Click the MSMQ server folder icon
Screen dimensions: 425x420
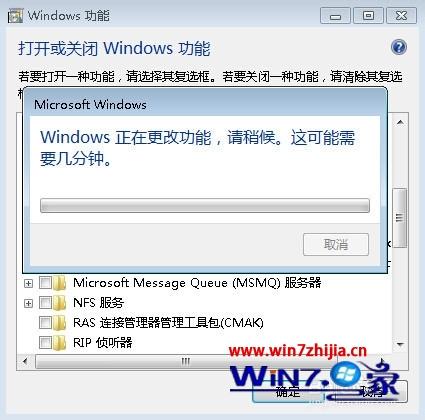[x=60, y=283]
